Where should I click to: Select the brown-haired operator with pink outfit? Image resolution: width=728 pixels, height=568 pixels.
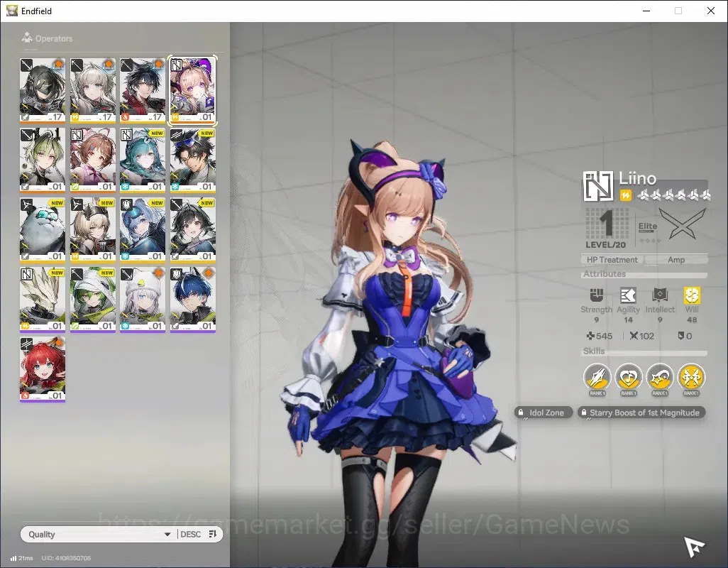pyautogui.click(x=92, y=160)
